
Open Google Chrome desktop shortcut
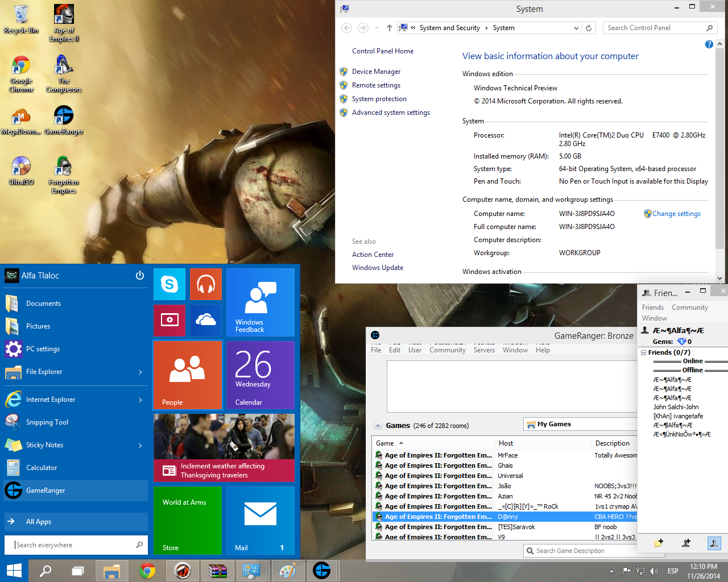[x=21, y=74]
